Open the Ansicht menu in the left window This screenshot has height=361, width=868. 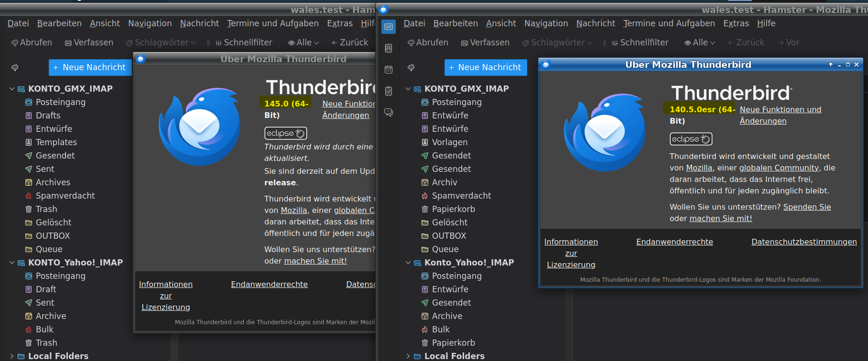pyautogui.click(x=105, y=23)
